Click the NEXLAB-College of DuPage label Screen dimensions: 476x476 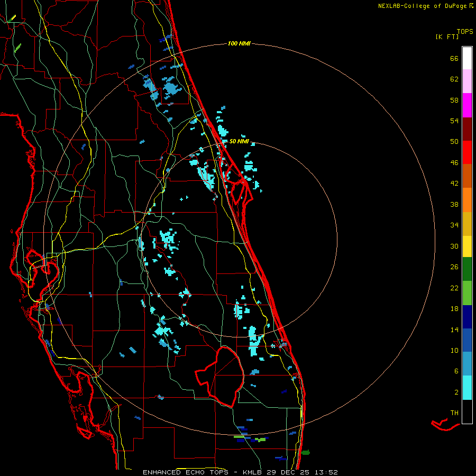pos(423,6)
